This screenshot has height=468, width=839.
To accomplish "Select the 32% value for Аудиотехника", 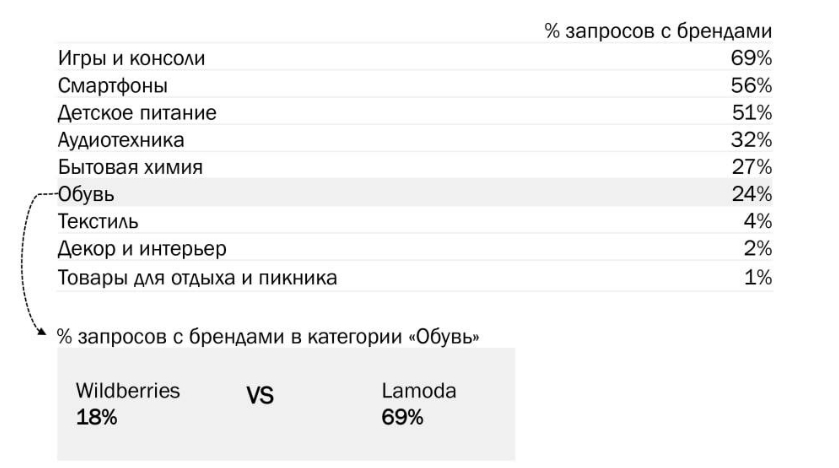I will click(x=751, y=140).
